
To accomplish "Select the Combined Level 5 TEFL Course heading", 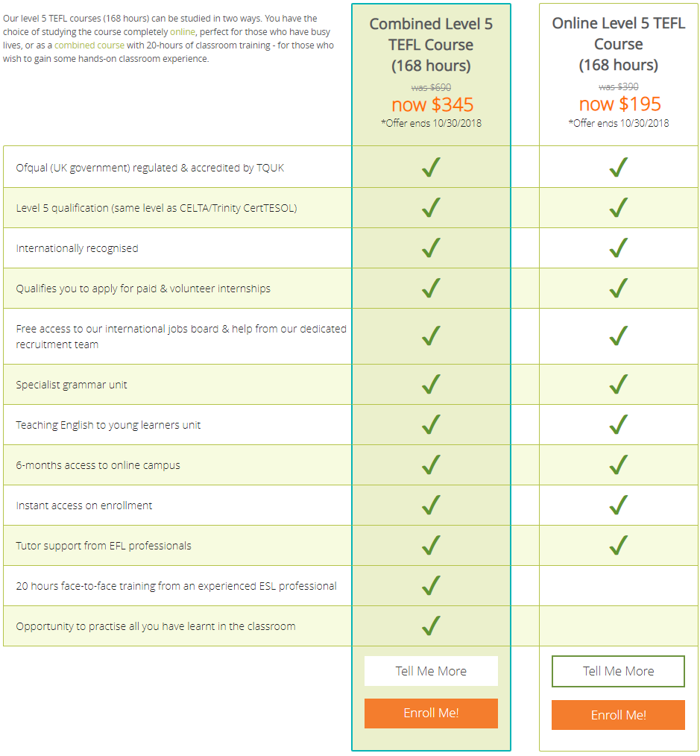I will click(431, 44).
